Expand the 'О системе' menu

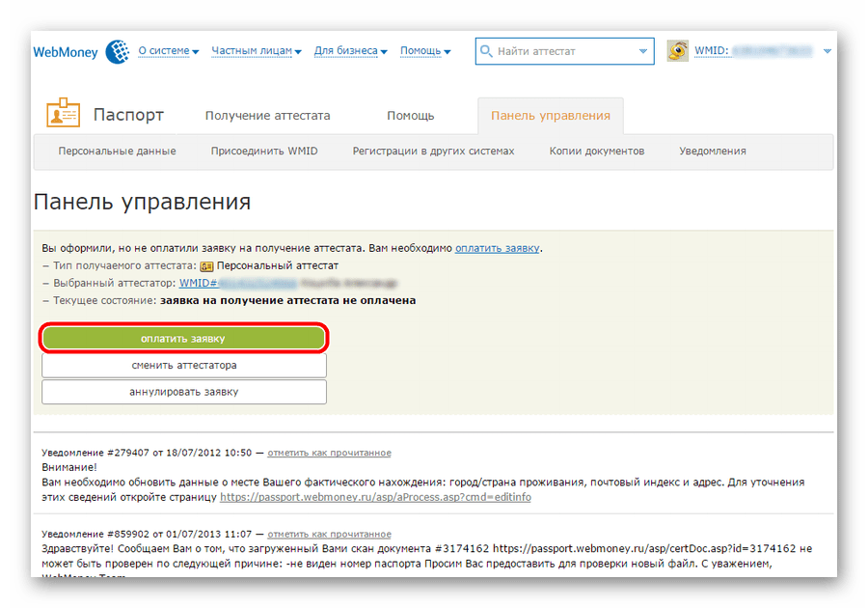point(168,51)
